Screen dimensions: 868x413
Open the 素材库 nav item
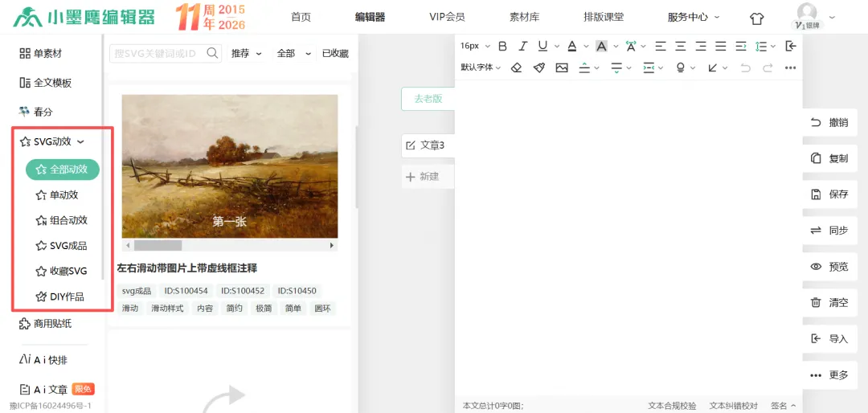(524, 17)
